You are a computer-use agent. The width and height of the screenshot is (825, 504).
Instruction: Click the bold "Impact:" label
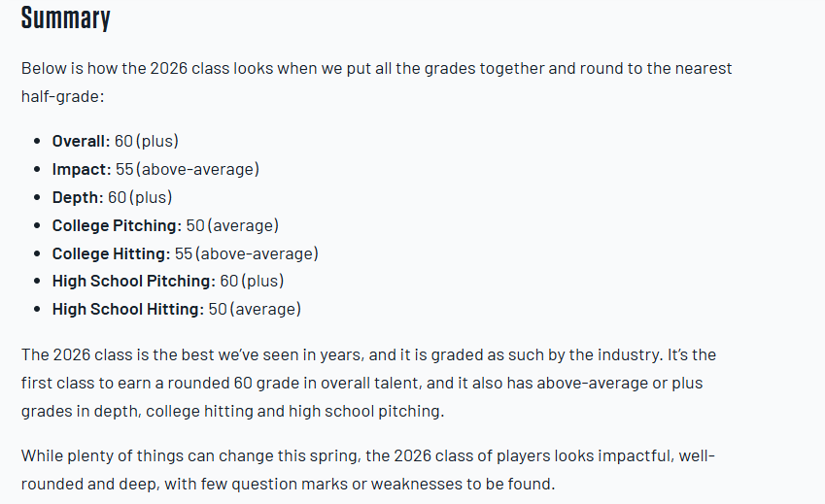tap(82, 169)
